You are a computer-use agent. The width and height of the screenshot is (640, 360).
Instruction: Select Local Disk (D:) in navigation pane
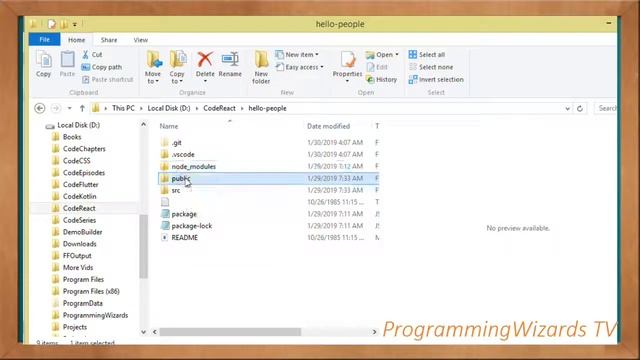(x=78, y=125)
